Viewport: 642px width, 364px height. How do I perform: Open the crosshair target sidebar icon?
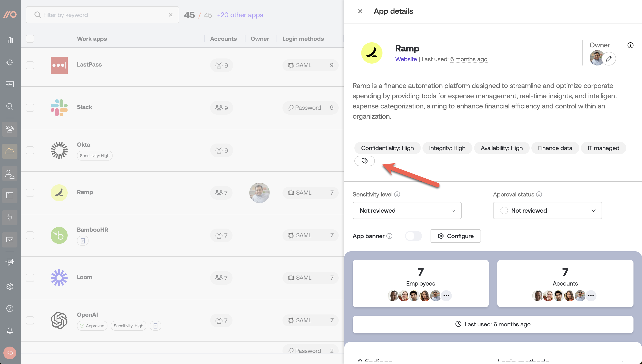click(10, 62)
